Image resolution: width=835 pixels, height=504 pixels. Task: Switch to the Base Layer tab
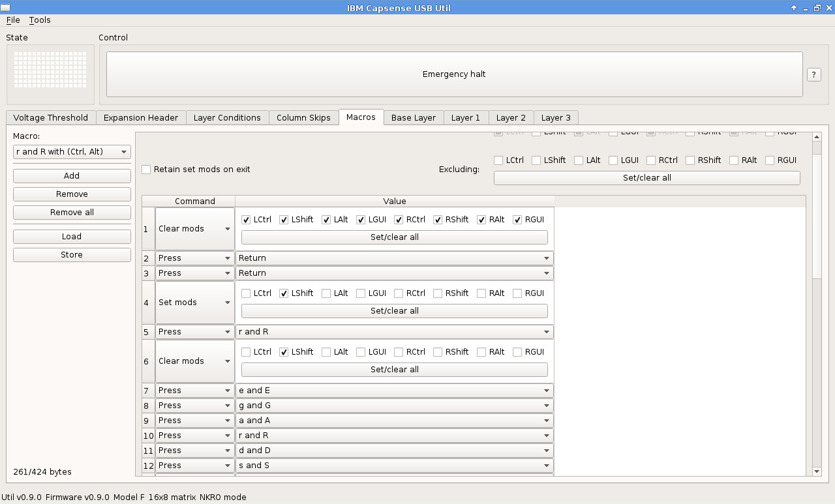pyautogui.click(x=413, y=118)
